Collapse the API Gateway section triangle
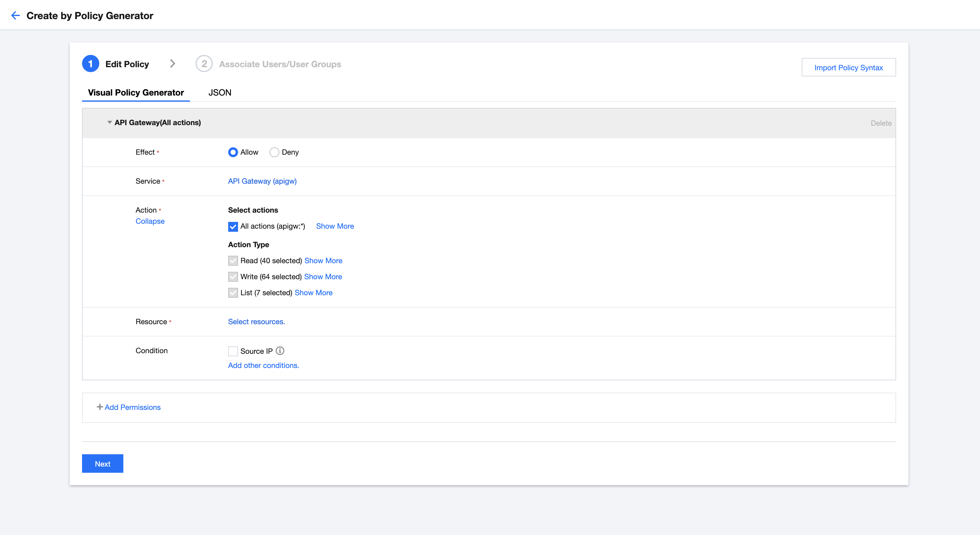The height and width of the screenshot is (535, 980). pyautogui.click(x=109, y=122)
